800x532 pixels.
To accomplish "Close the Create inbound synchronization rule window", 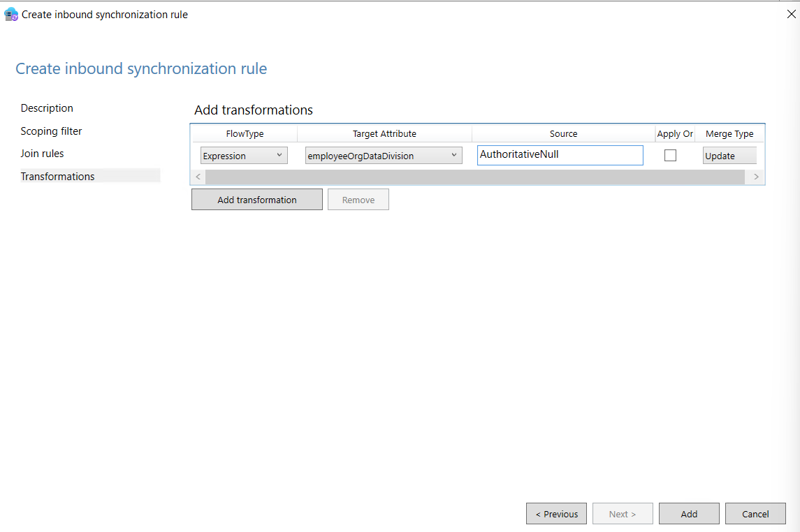I will (x=791, y=14).
